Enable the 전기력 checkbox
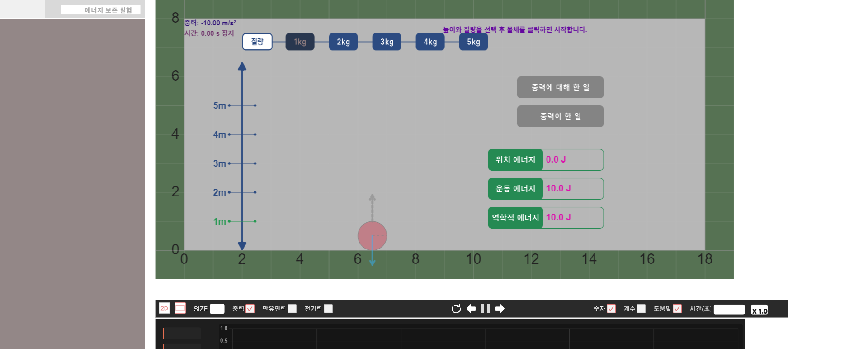The height and width of the screenshot is (349, 868). point(328,309)
